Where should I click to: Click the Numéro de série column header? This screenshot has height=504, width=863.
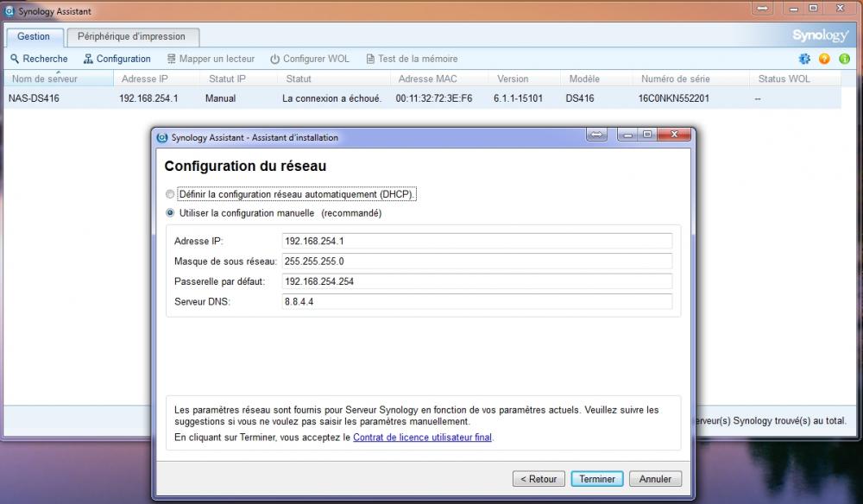pyautogui.click(x=691, y=79)
